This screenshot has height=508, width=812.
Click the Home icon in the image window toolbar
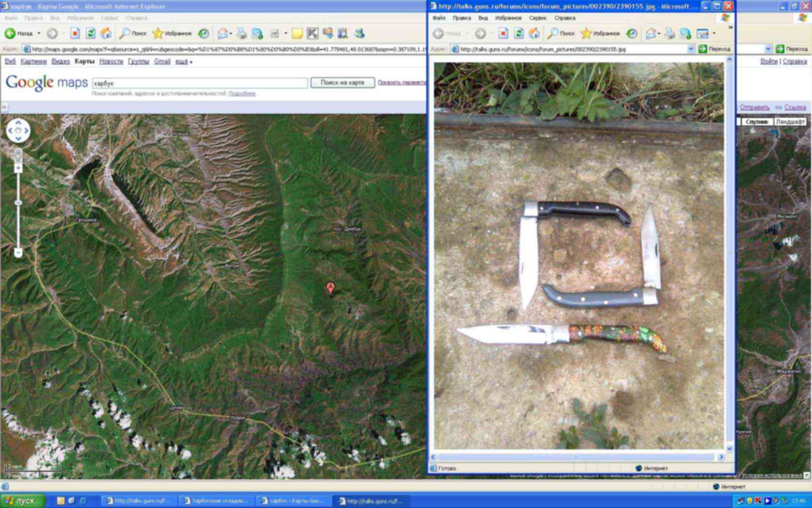click(x=534, y=33)
